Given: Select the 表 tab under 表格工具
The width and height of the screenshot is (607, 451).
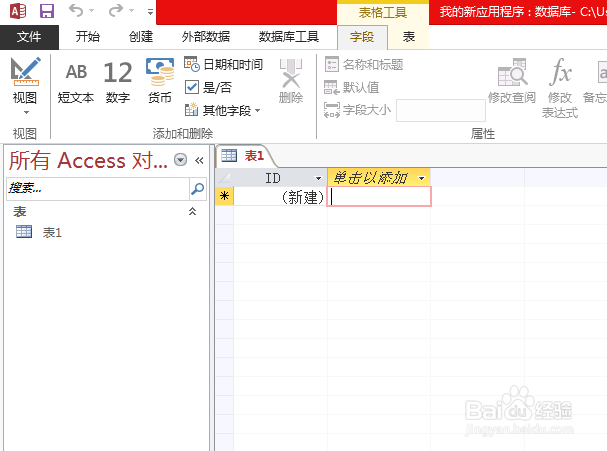Looking at the screenshot, I should click(x=409, y=37).
